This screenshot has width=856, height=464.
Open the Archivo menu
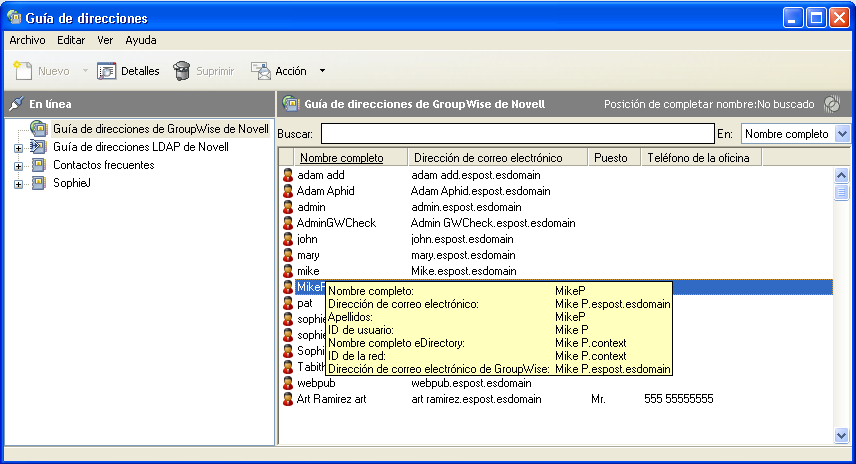click(x=27, y=40)
